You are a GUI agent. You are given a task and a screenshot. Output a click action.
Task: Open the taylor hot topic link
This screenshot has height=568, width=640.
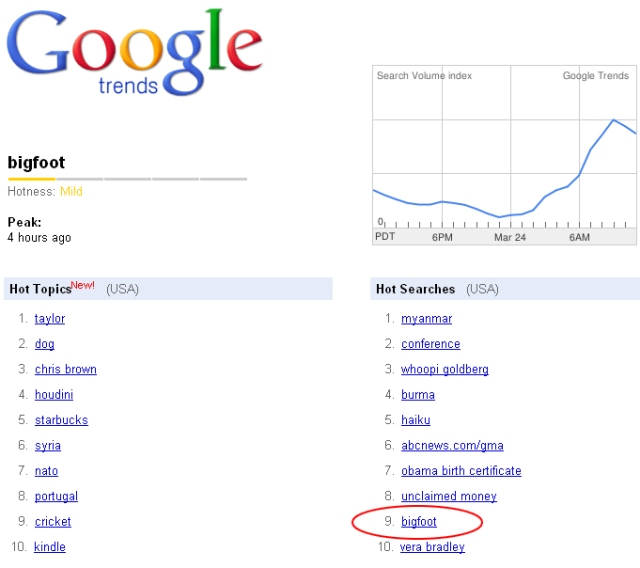coord(50,319)
